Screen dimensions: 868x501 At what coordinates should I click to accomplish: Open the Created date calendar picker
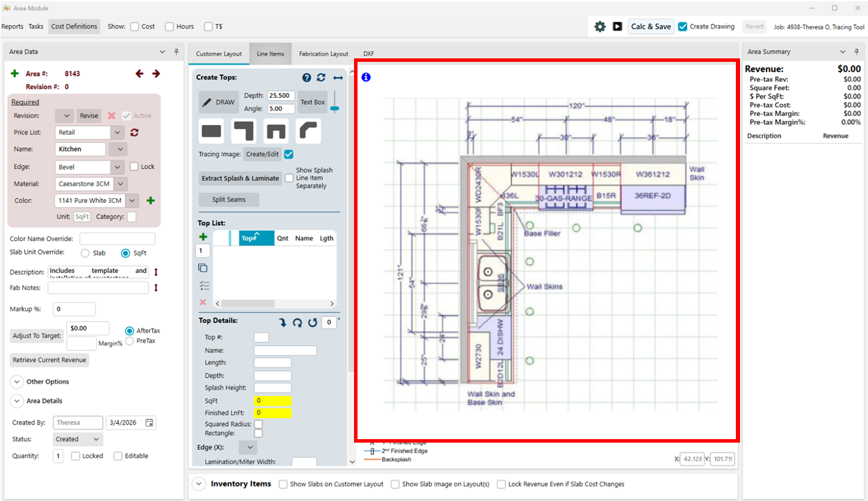click(x=150, y=422)
